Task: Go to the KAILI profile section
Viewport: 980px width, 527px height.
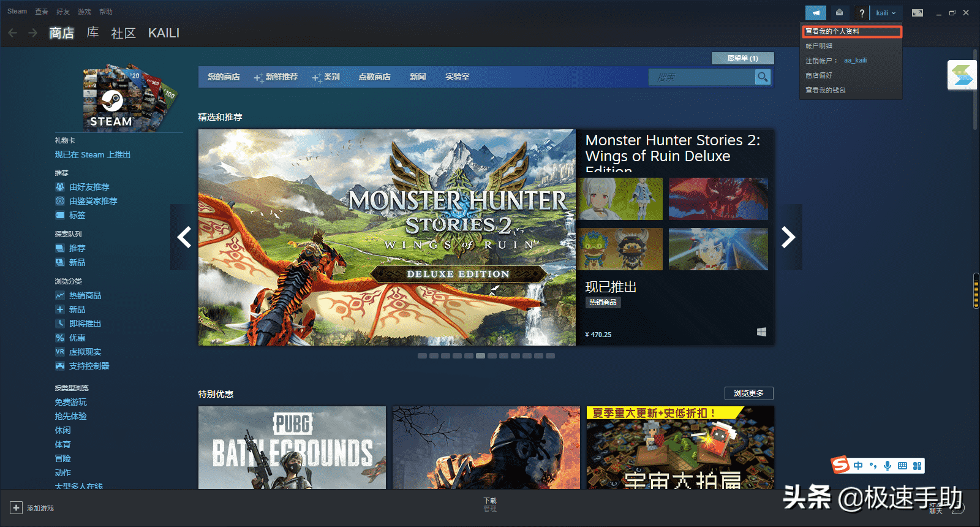Action: coord(164,33)
